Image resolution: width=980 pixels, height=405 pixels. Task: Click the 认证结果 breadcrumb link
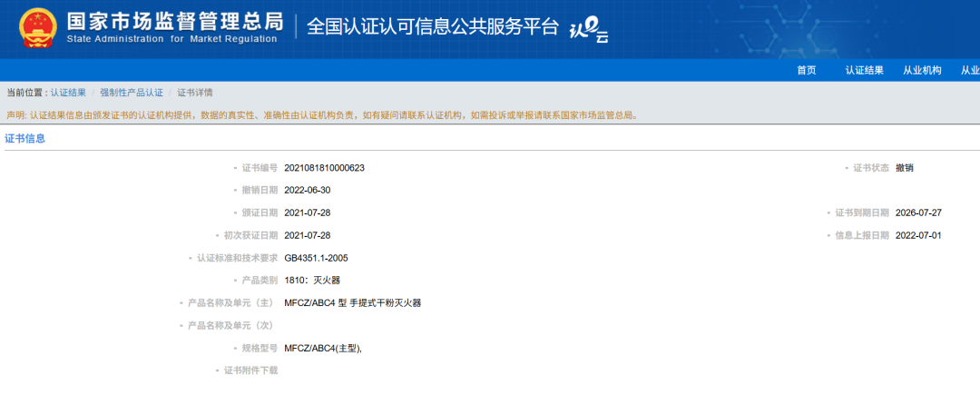(x=68, y=93)
